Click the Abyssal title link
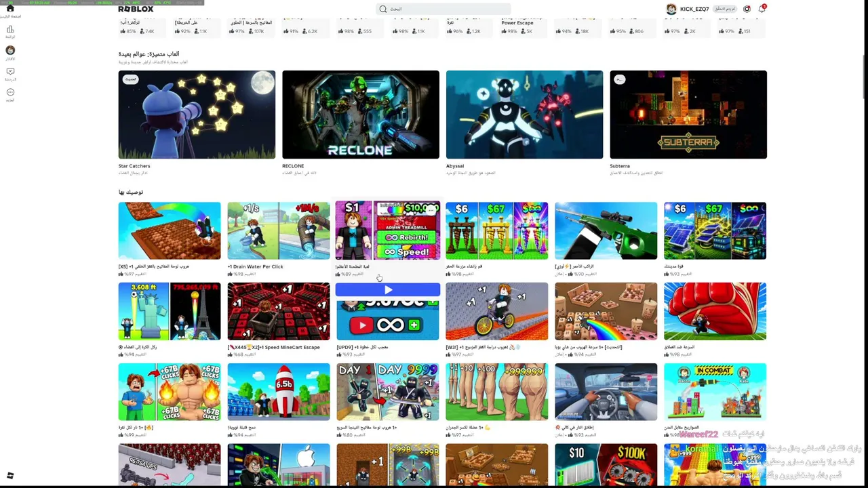 click(455, 166)
